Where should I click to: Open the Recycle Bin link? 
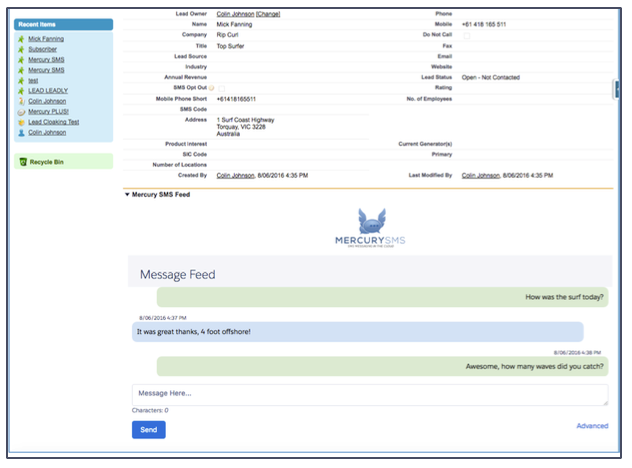click(47, 162)
